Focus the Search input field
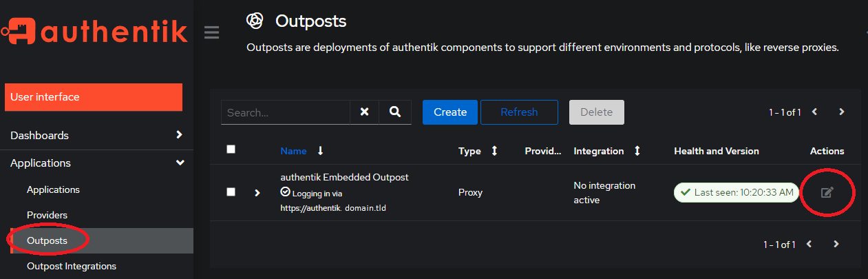The height and width of the screenshot is (279, 868). point(286,112)
